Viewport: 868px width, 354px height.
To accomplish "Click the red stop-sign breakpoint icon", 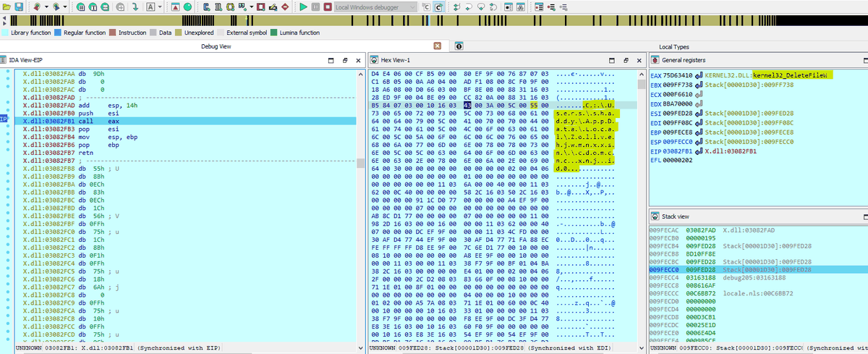I will (x=286, y=7).
